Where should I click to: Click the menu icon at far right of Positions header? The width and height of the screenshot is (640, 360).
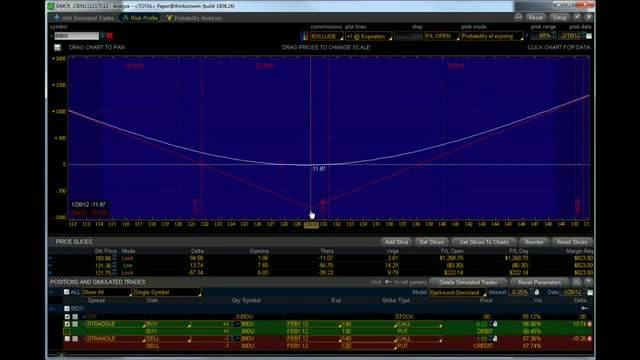588,282
